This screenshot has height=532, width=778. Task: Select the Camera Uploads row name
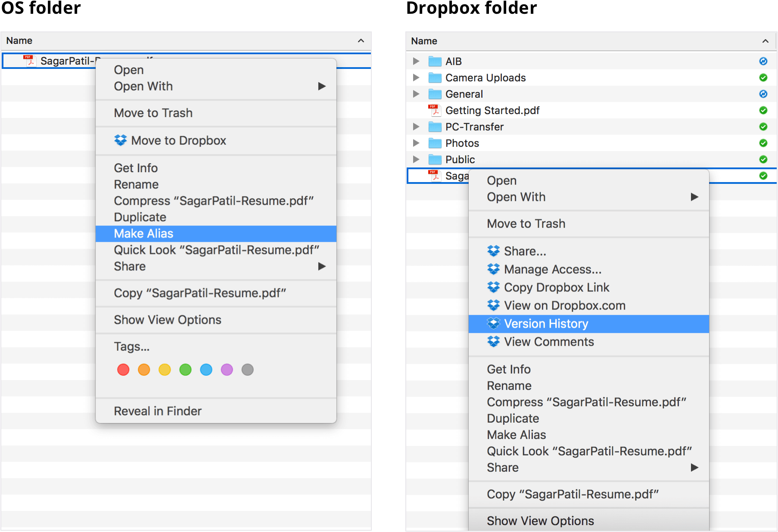(485, 77)
